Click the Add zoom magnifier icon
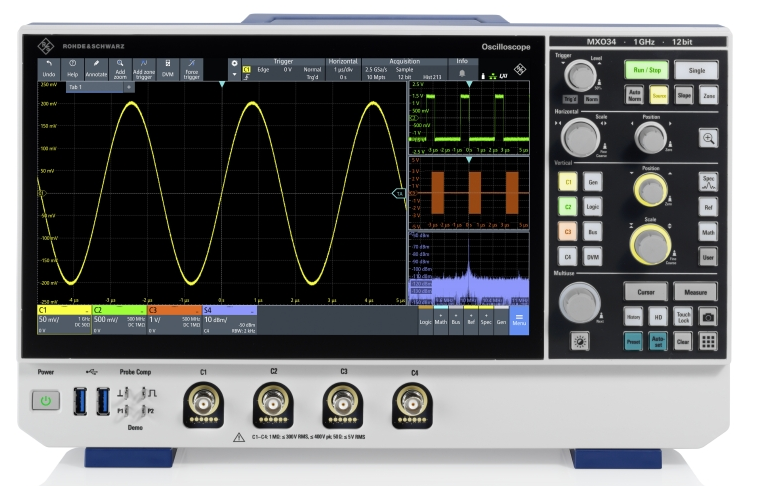This screenshot has height=486, width=758. (x=120, y=68)
